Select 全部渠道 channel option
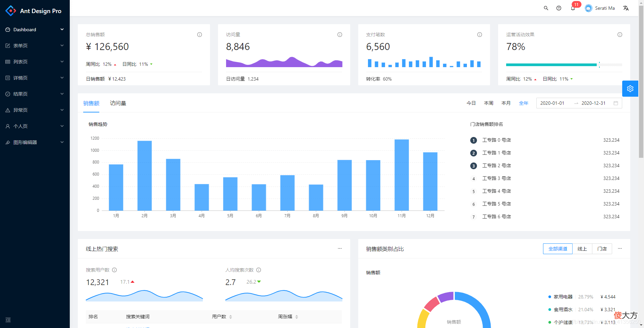 click(558, 249)
